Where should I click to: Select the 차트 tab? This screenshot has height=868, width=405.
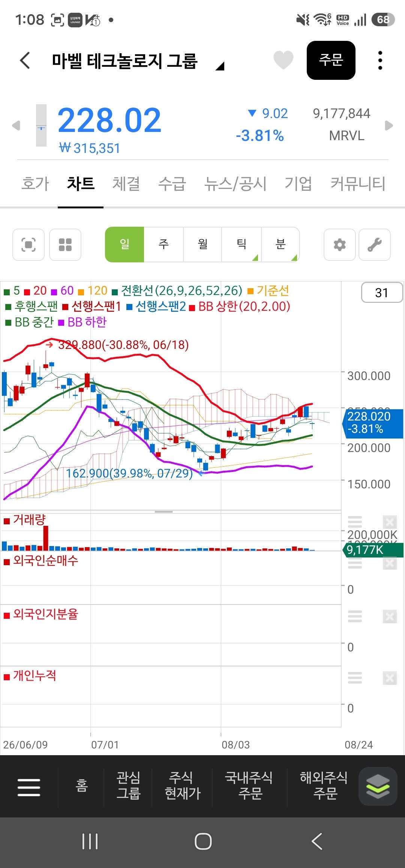tap(81, 184)
